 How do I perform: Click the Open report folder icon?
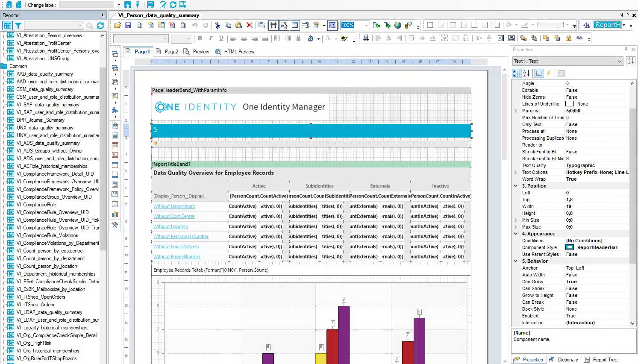[x=118, y=25]
